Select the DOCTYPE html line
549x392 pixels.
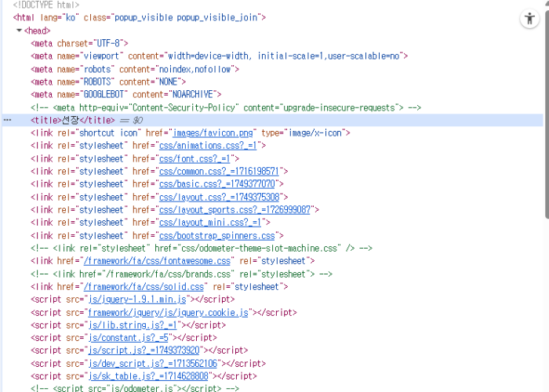coord(46,5)
